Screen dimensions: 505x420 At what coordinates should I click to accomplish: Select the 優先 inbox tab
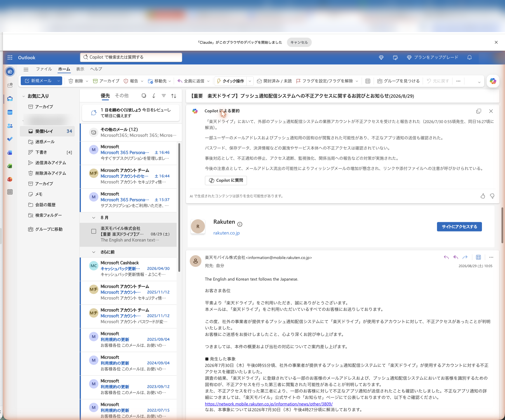point(105,96)
